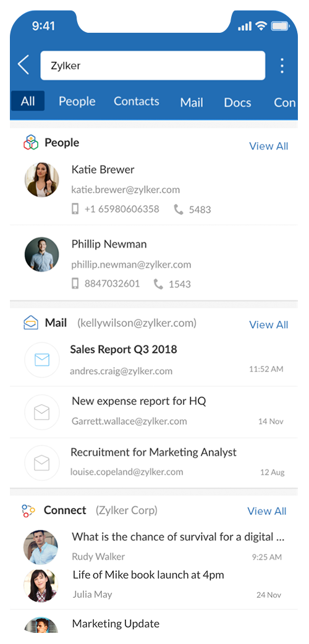The width and height of the screenshot is (309, 644).
Task: Open the three-dot overflow menu
Action: (282, 66)
